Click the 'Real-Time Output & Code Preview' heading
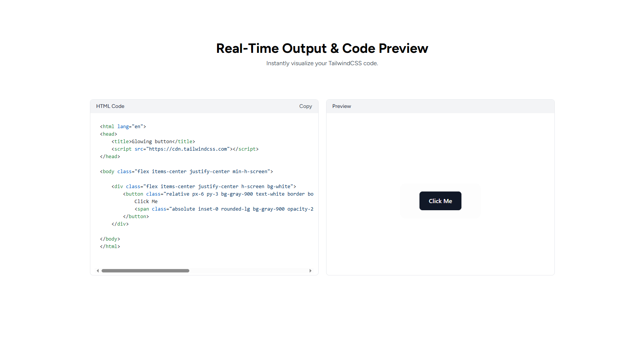644x356 pixels. (x=322, y=48)
